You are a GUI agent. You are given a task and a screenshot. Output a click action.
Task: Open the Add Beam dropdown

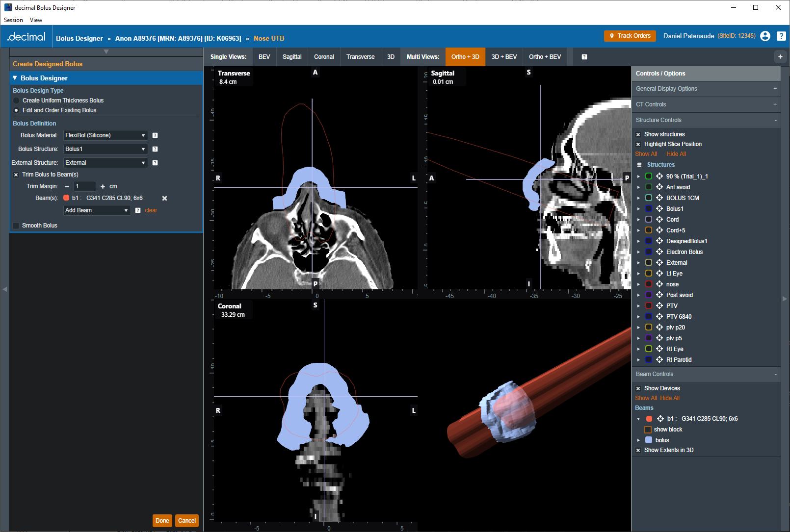click(97, 210)
